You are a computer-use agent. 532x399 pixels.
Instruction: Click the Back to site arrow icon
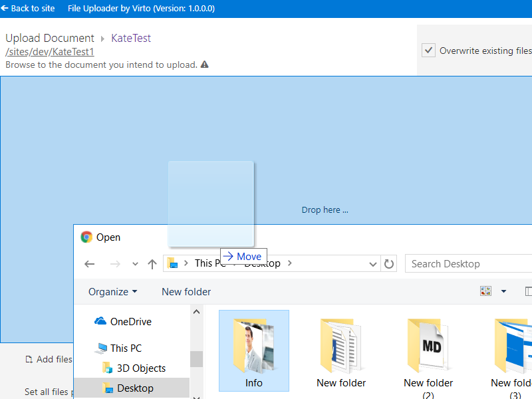[x=7, y=8]
